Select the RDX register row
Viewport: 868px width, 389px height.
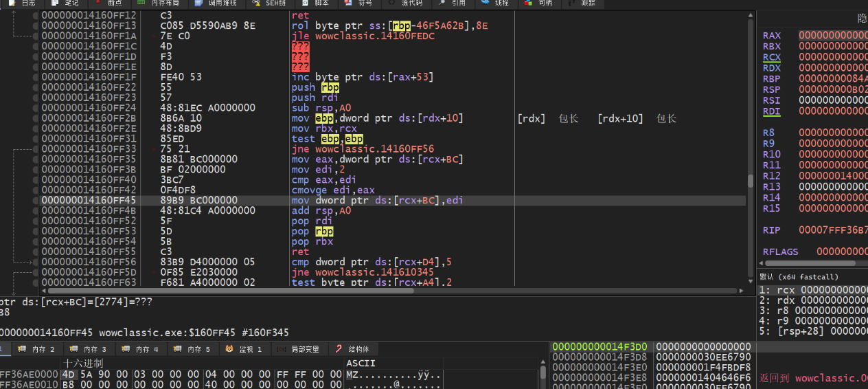click(815, 68)
